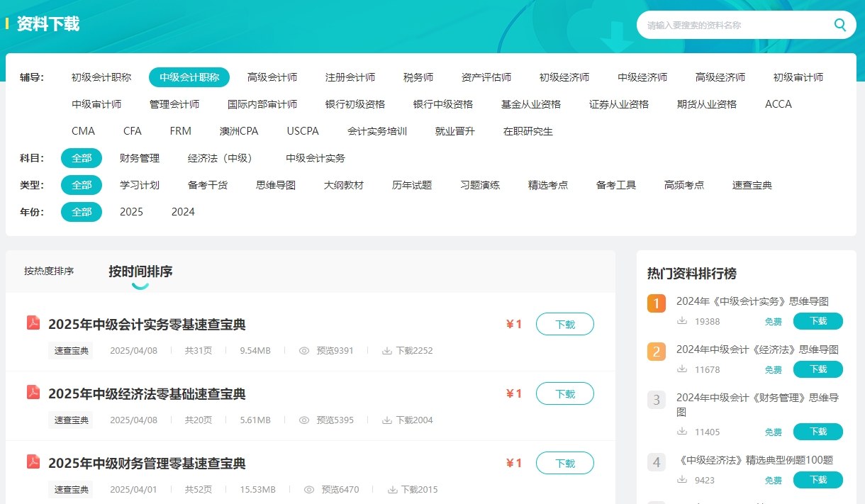This screenshot has height=504, width=865.
Task: Click rank badge number 2 in 热门资料排行榜
Action: 657,352
